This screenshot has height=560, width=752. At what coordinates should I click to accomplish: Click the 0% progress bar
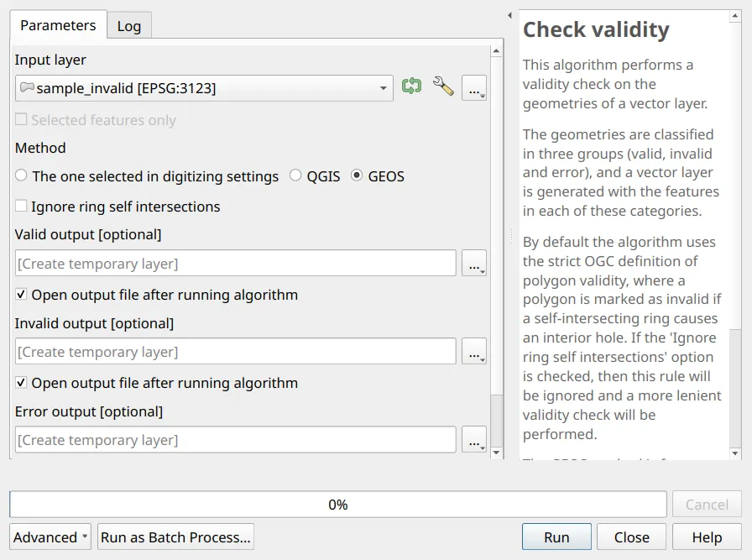coord(338,505)
